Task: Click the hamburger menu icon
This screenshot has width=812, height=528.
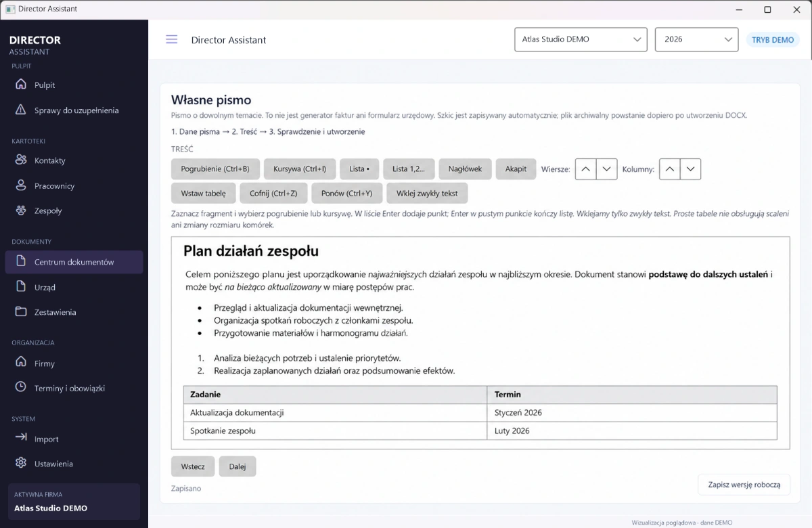Action: click(172, 39)
